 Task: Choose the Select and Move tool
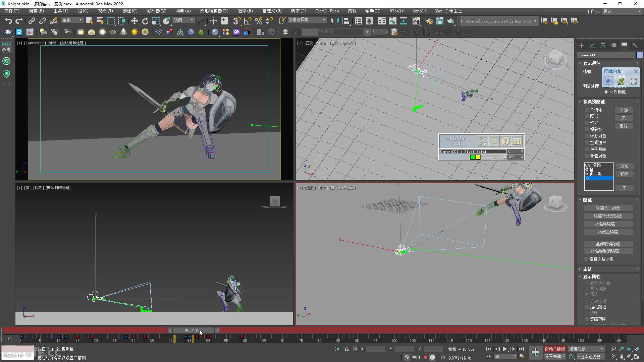coord(134,21)
